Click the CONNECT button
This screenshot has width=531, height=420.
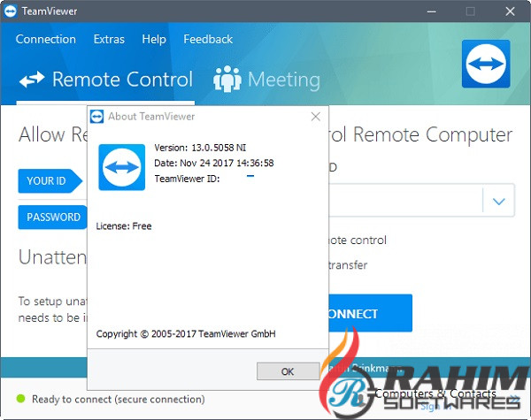tap(370, 313)
